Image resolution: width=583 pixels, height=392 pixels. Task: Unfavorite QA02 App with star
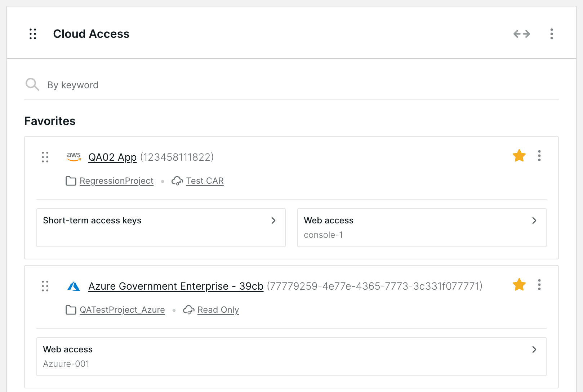[x=519, y=156]
